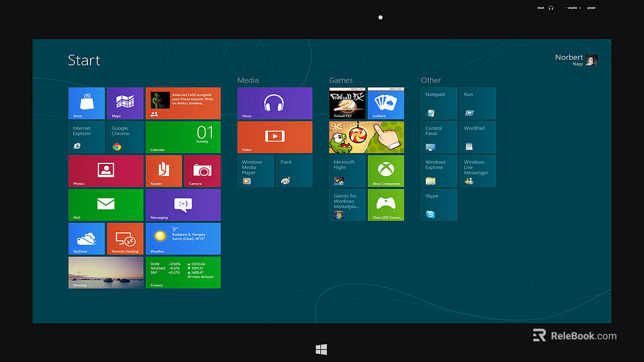Launch Remote Desktop tile
Image resolution: width=644 pixels, height=362 pixels.
pos(125,238)
